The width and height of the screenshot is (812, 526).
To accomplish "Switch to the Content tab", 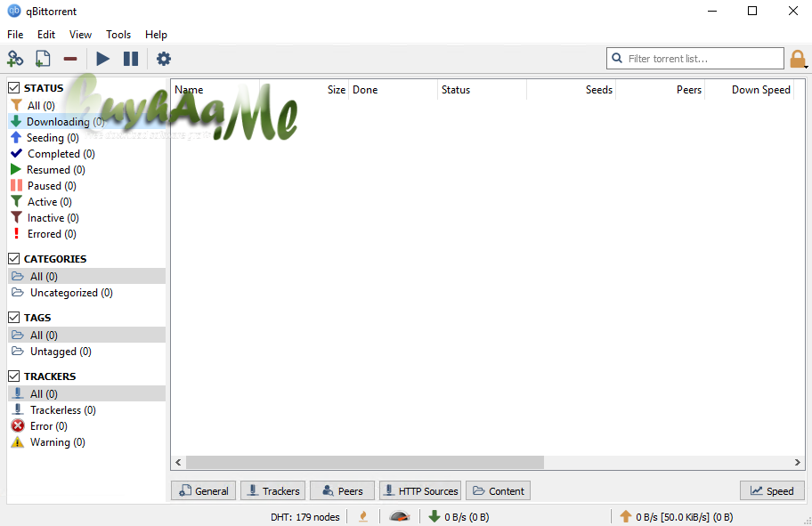I will click(x=499, y=490).
